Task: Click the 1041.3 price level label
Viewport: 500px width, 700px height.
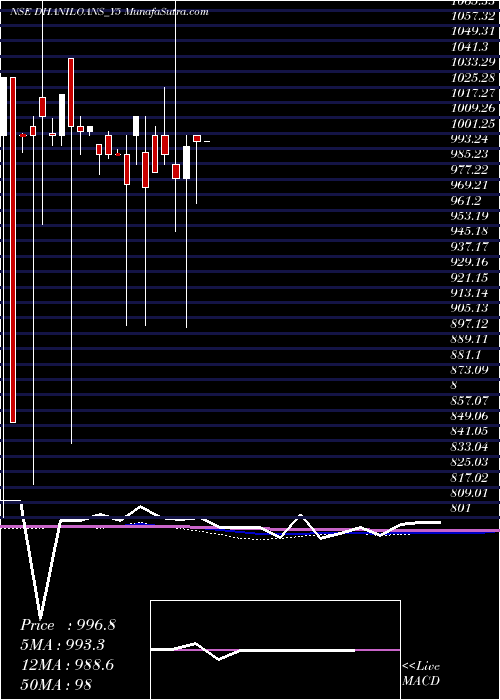Action: [x=471, y=46]
